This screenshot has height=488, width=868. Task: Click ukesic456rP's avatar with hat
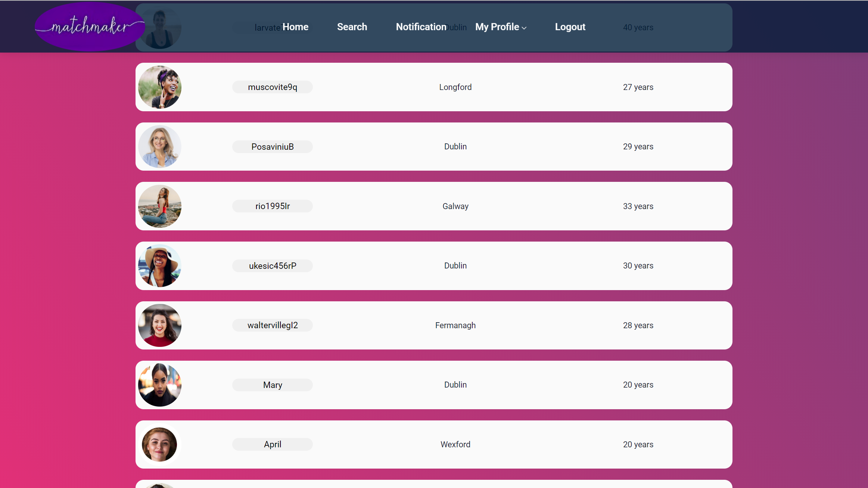160,266
